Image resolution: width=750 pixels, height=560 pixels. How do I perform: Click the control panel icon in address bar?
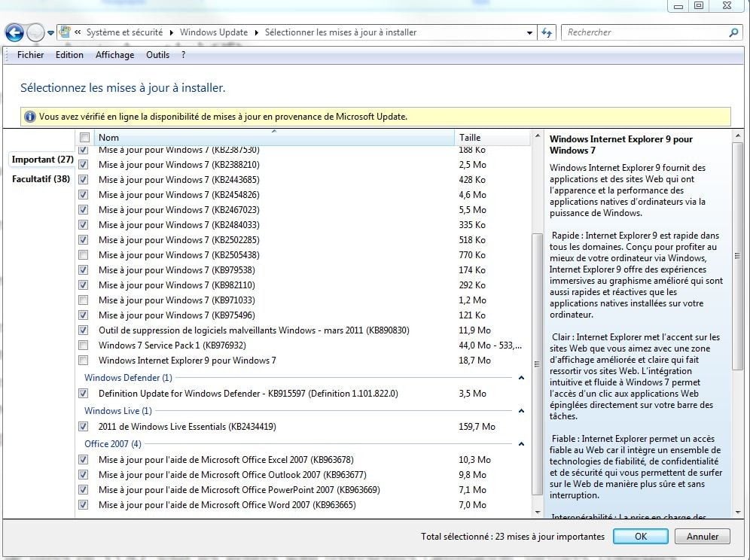(65, 32)
